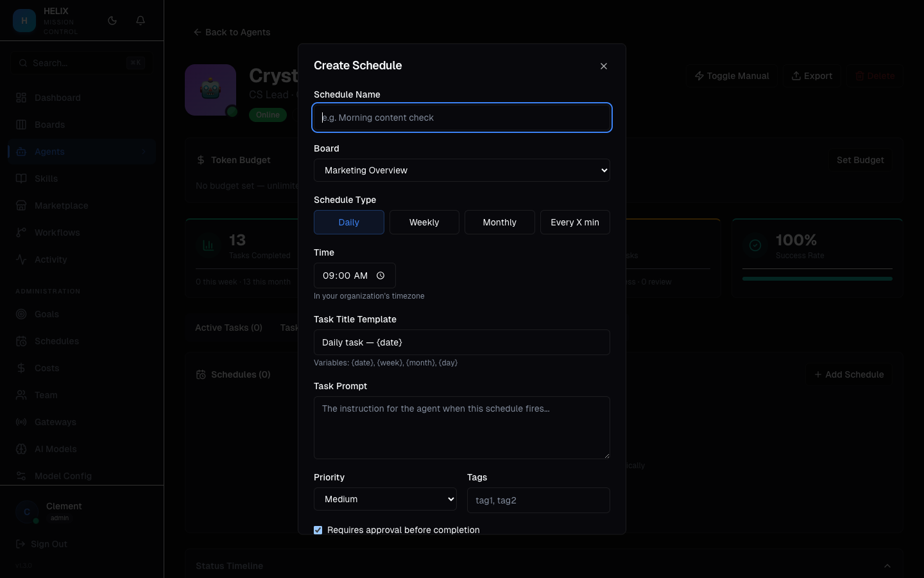Click the Online status badge
Screen dimensions: 924x578
268,115
